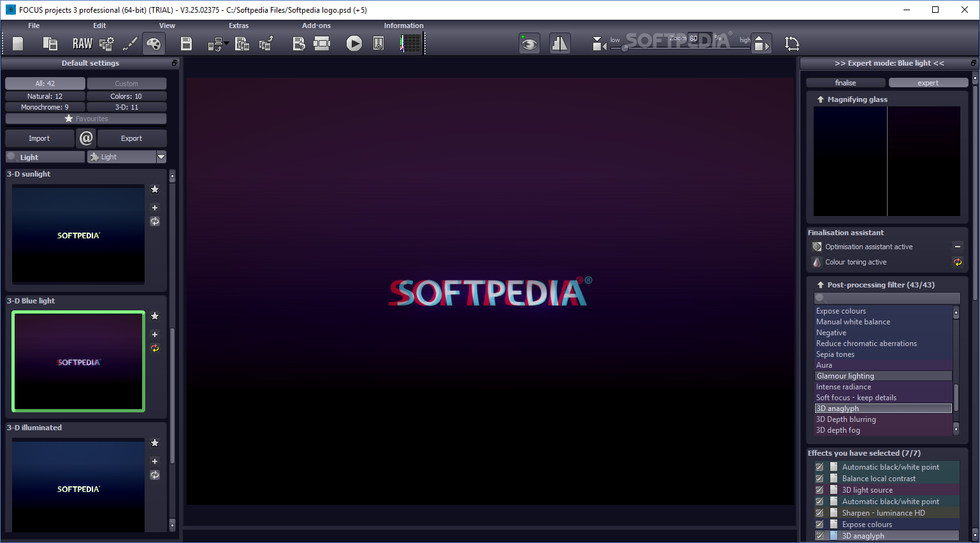Mark 3-D illuminated preset as favourite star
This screenshot has width=980, height=543.
pyautogui.click(x=155, y=443)
